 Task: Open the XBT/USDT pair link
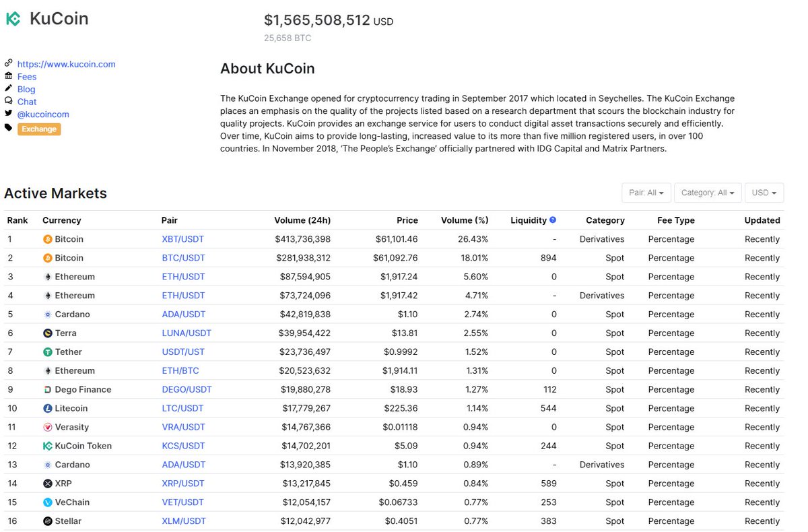point(183,239)
